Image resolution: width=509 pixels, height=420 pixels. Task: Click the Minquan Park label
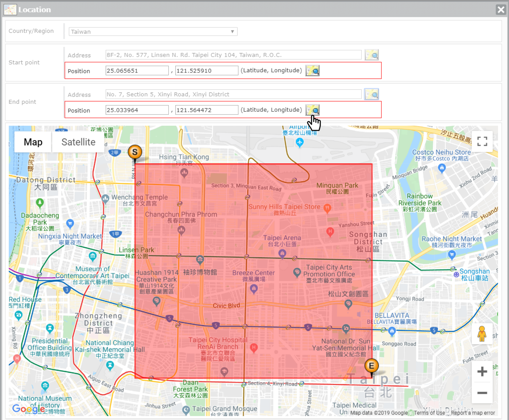337,189
